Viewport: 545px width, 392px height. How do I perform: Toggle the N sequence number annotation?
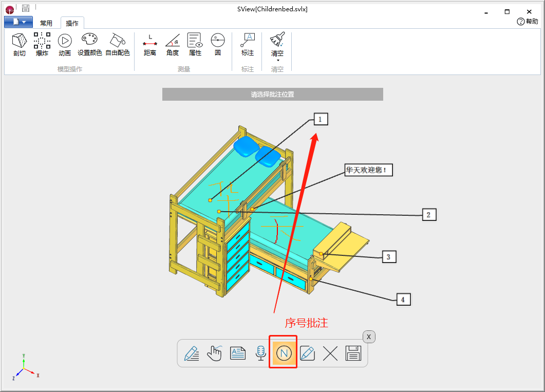tap(284, 353)
